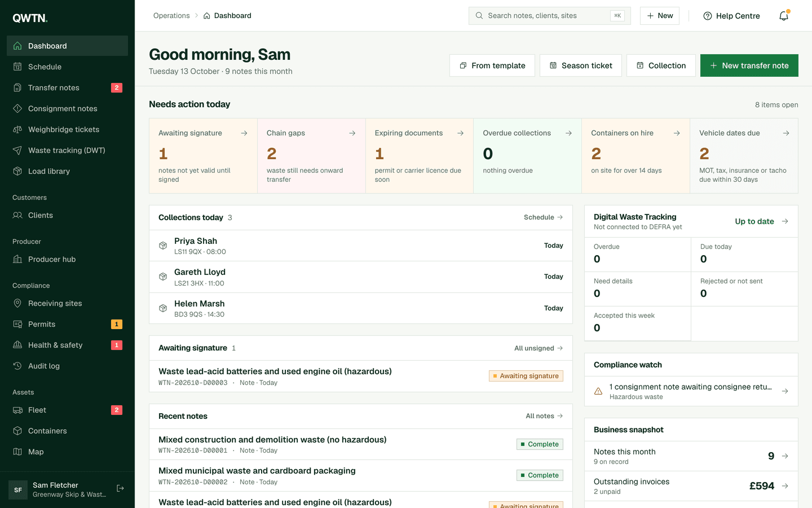Open the notifications bell
812x508 pixels.
pos(784,16)
